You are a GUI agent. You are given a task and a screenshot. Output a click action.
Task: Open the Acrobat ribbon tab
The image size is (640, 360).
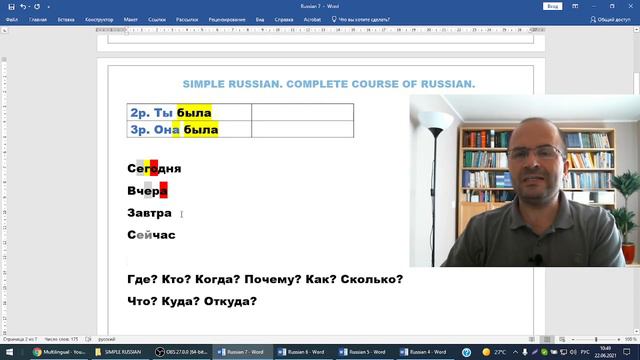(312, 20)
